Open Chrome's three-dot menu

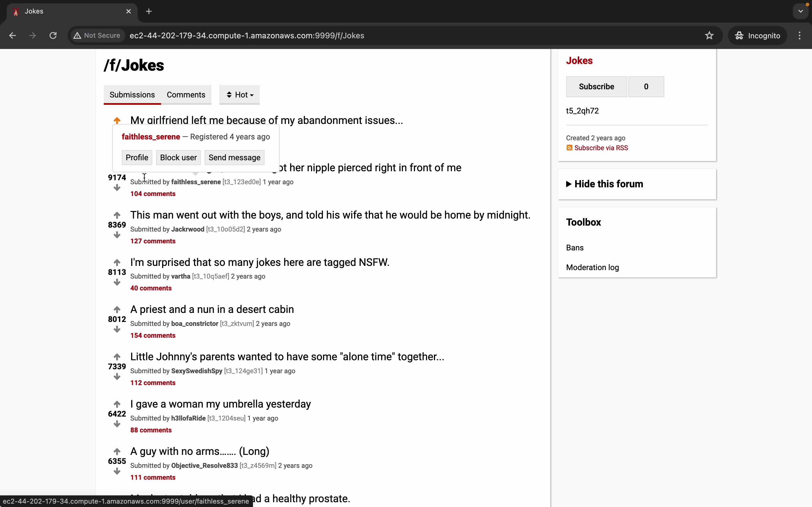[800, 35]
